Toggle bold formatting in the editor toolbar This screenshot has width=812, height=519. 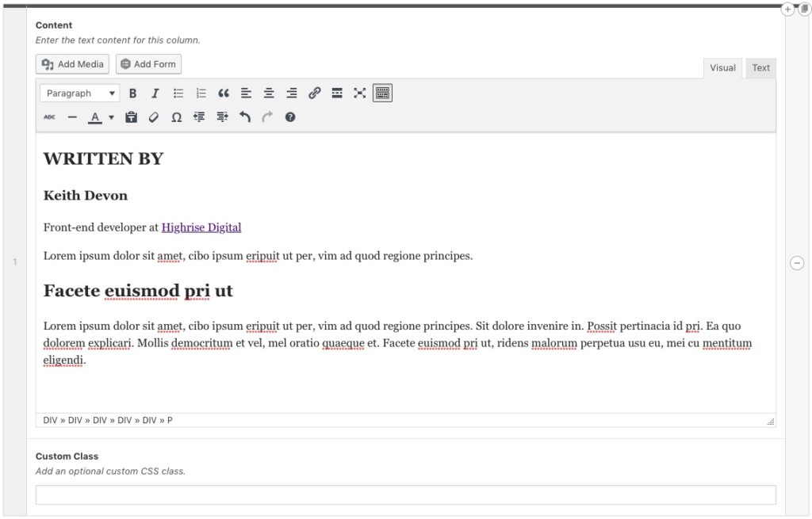coord(132,93)
